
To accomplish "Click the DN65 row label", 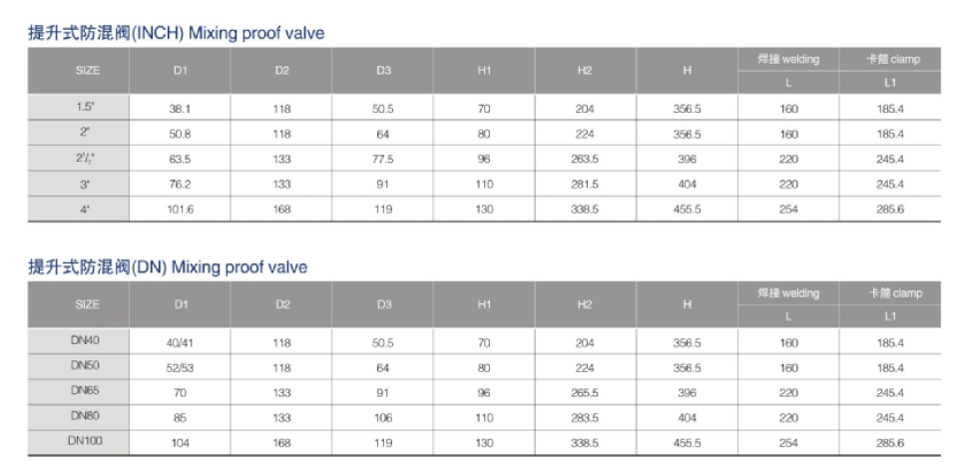I will [86, 390].
